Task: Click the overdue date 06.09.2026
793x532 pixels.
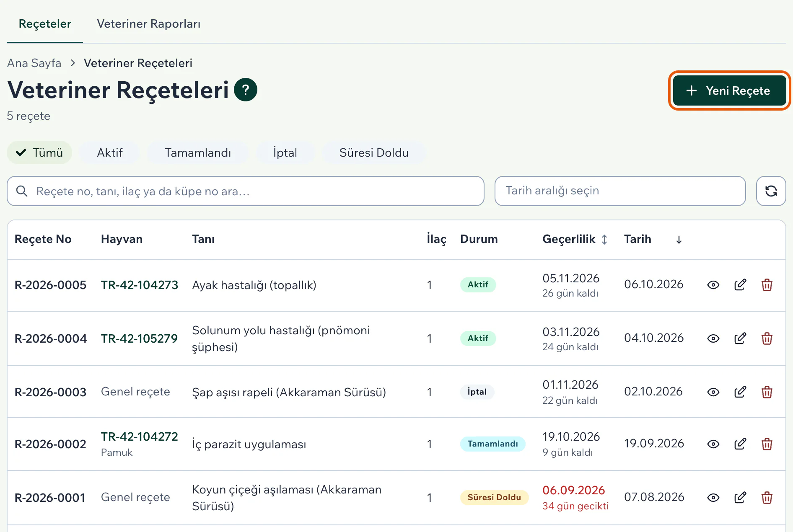Action: [573, 490]
